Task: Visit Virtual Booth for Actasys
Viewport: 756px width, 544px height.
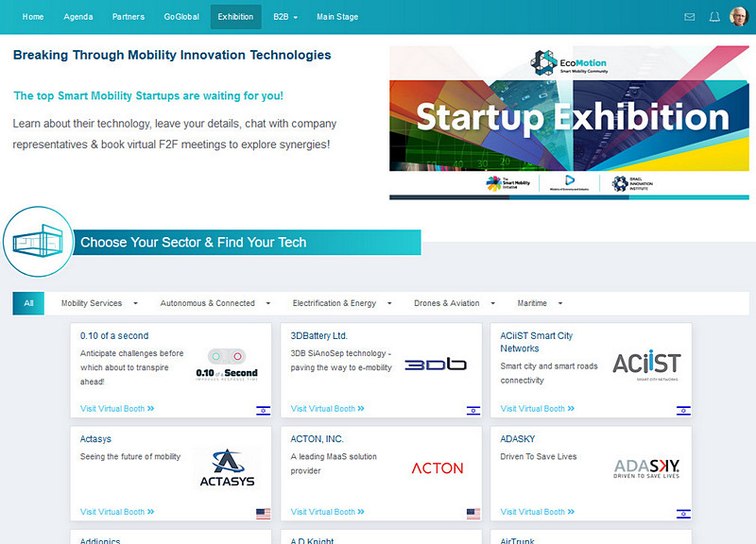Action: (x=117, y=512)
